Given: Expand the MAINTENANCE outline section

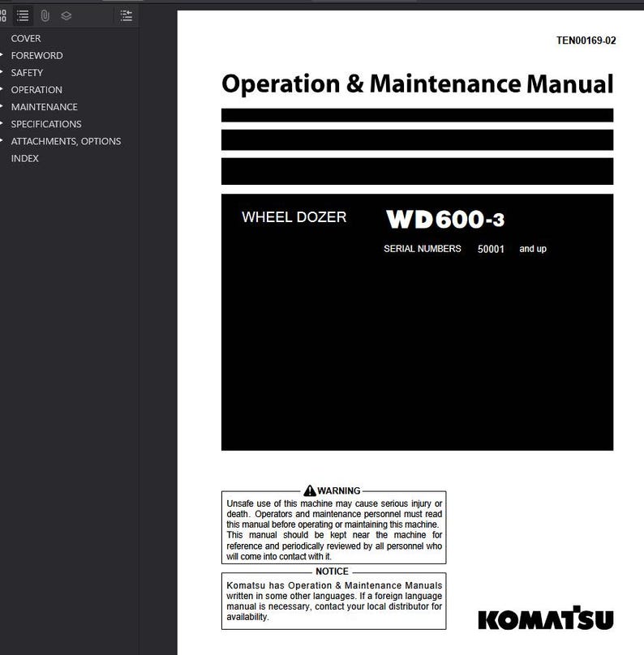Looking at the screenshot, I should click(2, 106).
